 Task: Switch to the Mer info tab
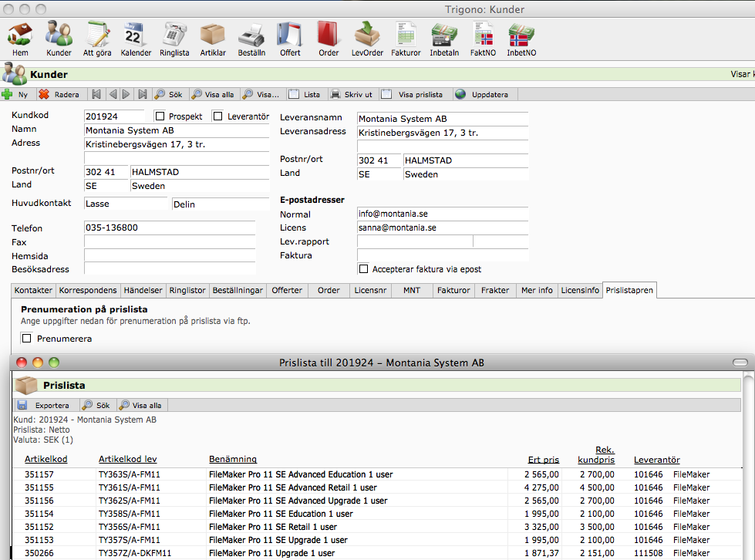[x=537, y=290]
